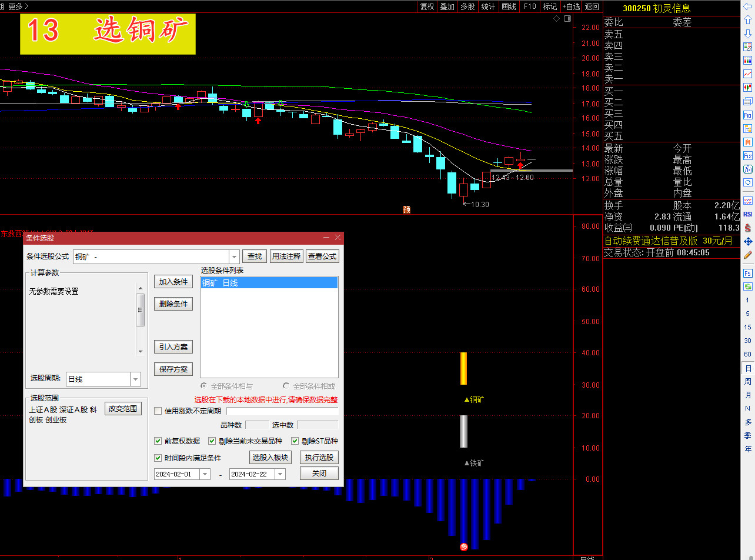This screenshot has height=560, width=755.
Task: Open the 画线 menu in top bar
Action: (509, 6)
